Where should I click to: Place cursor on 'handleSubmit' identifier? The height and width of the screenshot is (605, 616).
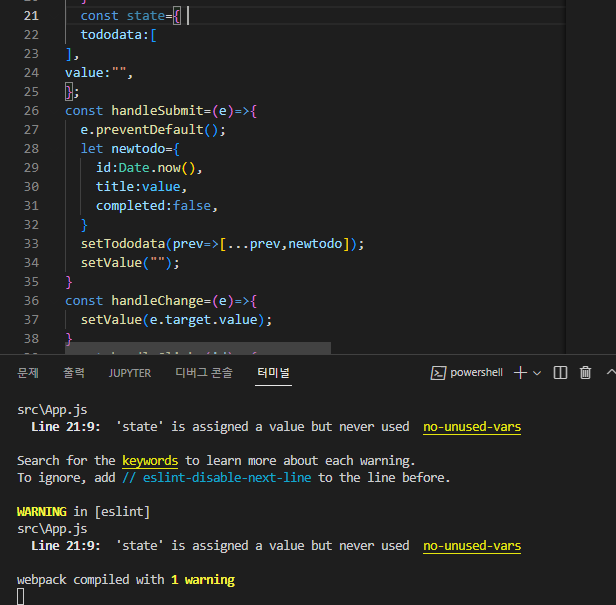[157, 111]
